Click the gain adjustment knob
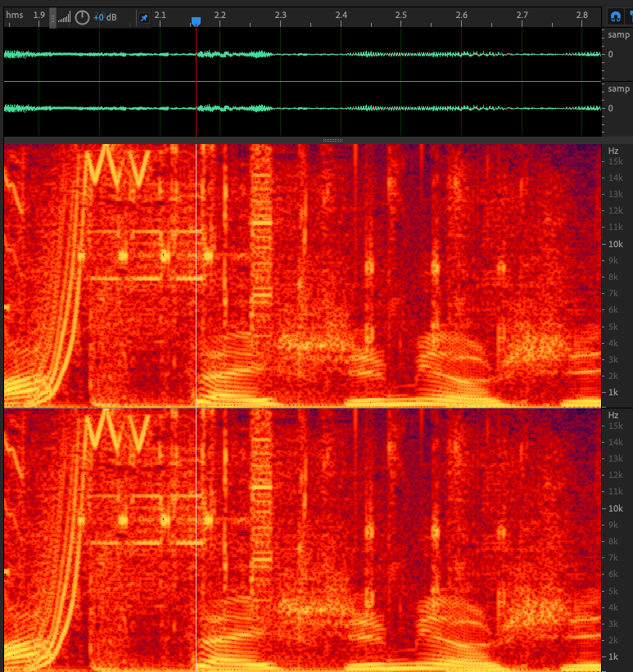The image size is (633, 672). pos(82,17)
